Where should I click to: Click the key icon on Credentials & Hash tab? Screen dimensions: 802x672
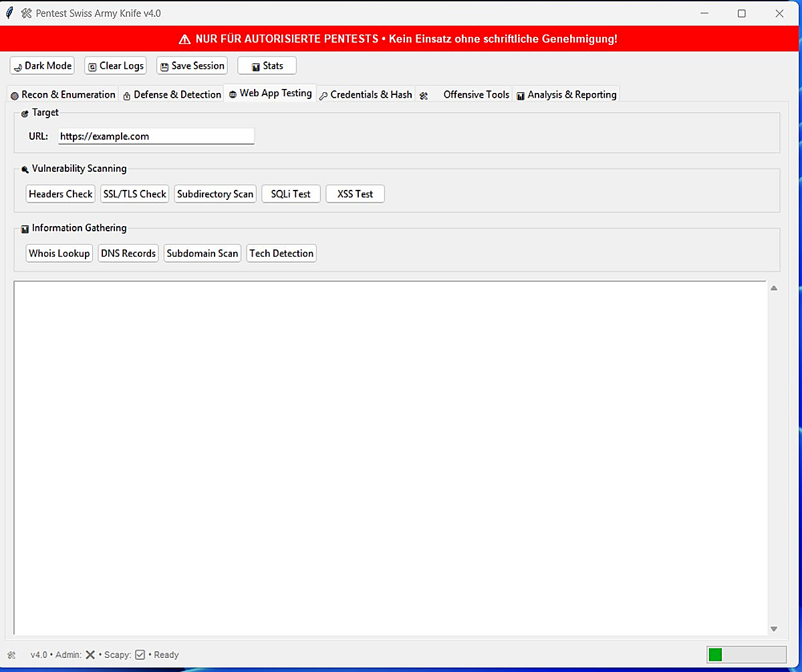(323, 96)
